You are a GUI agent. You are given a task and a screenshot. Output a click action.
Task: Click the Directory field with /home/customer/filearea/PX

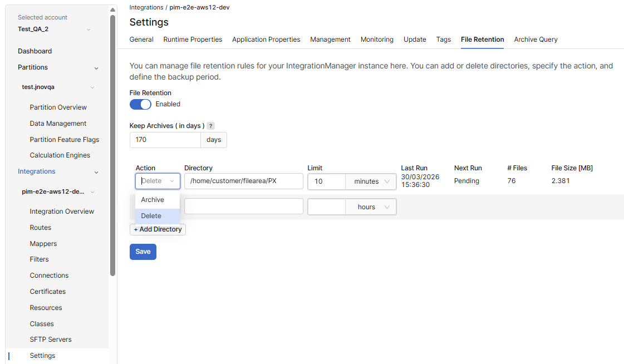(x=243, y=181)
